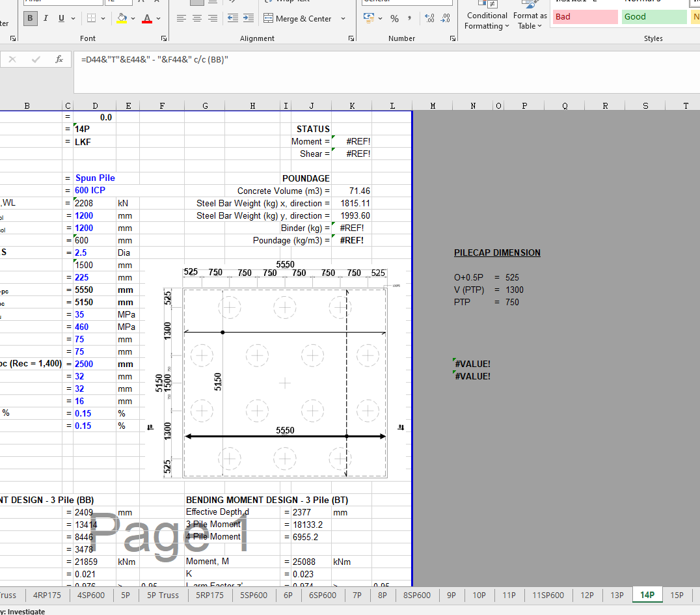
Task: Confirm formula entry with checkmark
Action: point(36,59)
